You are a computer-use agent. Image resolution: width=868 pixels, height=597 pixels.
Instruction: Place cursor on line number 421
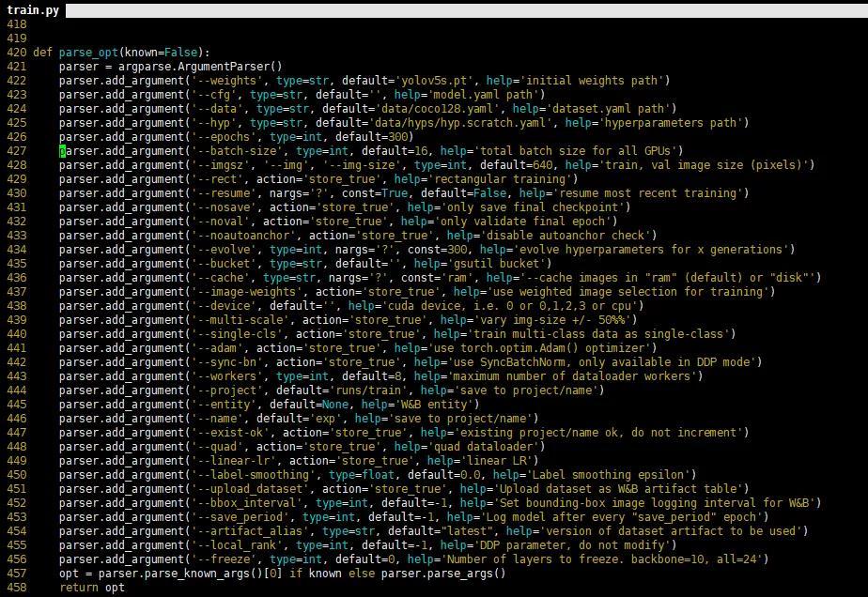(16, 67)
